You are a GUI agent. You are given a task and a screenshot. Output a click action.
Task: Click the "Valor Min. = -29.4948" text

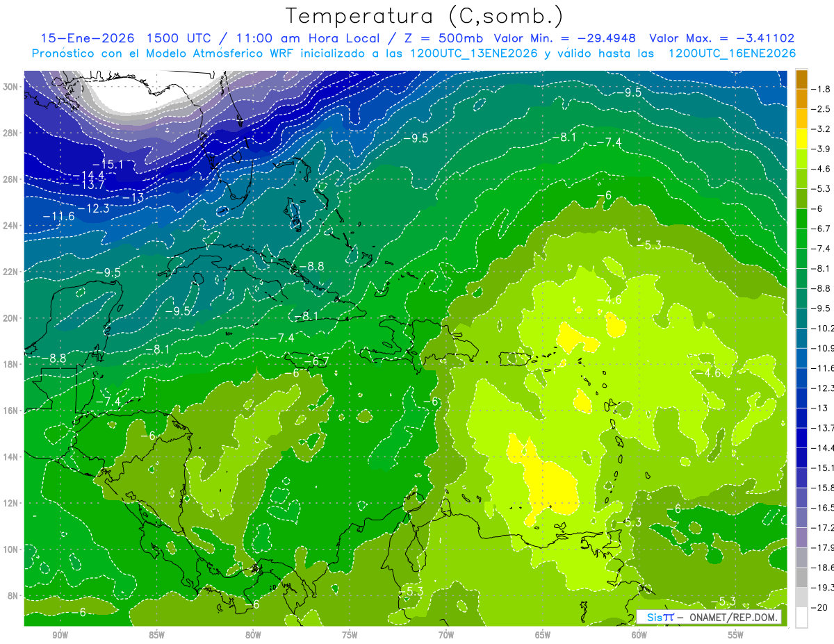point(564,38)
